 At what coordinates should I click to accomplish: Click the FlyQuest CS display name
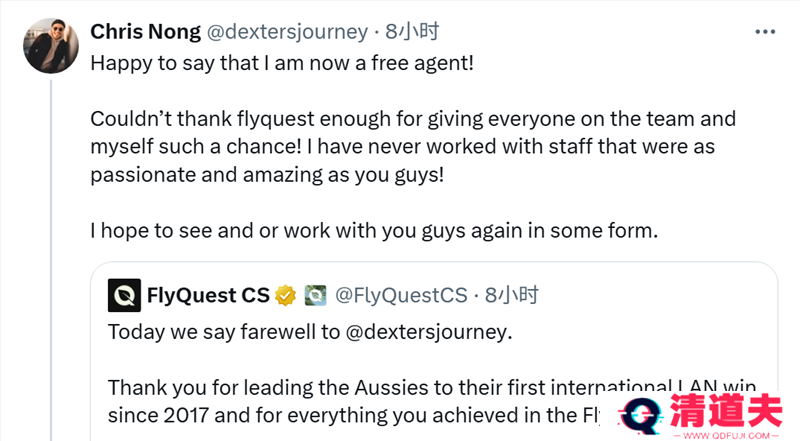click(208, 296)
